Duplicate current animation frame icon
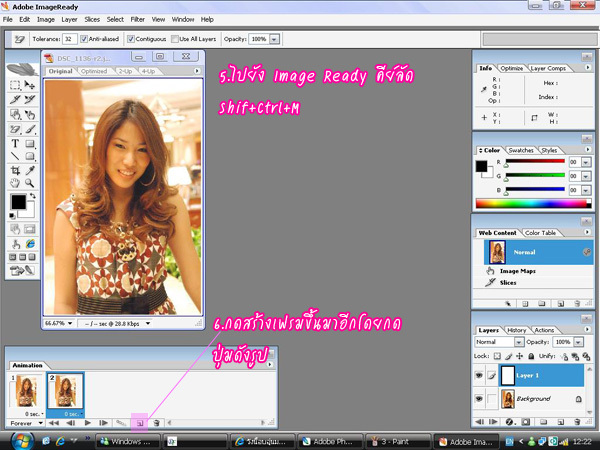 [140, 423]
